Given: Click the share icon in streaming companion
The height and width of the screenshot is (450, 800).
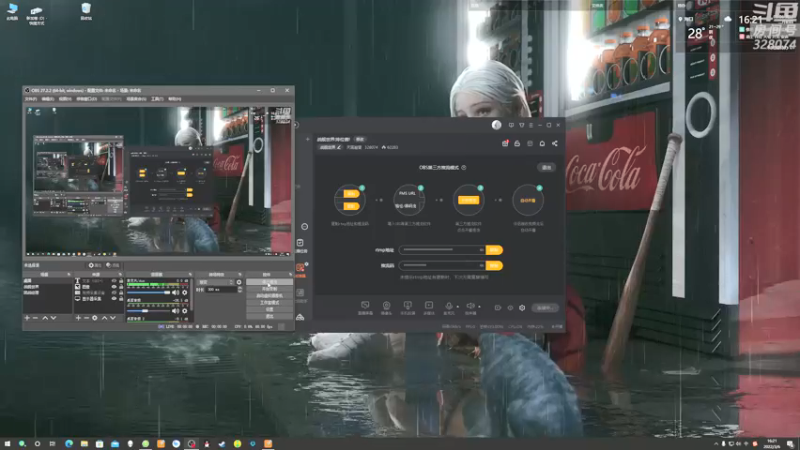Looking at the screenshot, I should pyautogui.click(x=555, y=143).
